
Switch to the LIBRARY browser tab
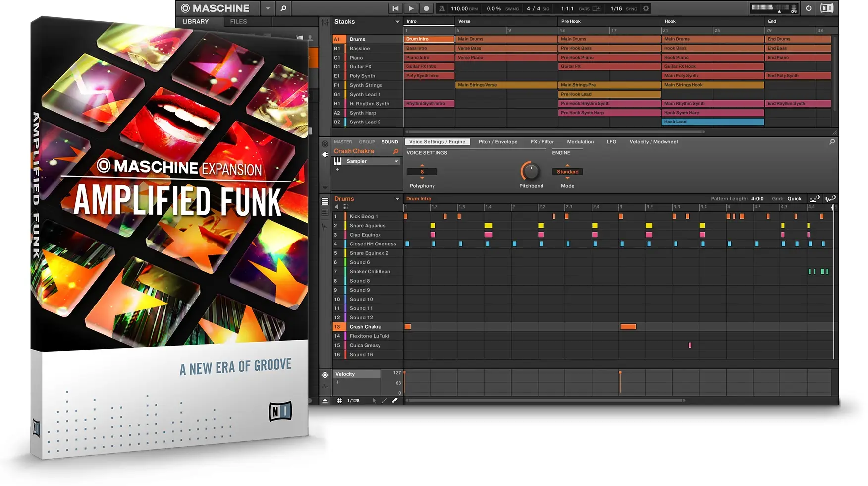tap(195, 22)
